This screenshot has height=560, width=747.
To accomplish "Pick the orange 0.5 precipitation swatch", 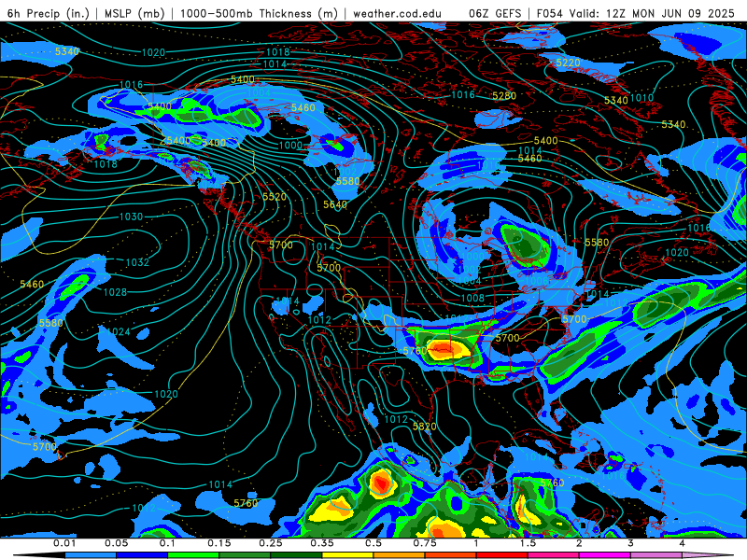I will coord(400,555).
